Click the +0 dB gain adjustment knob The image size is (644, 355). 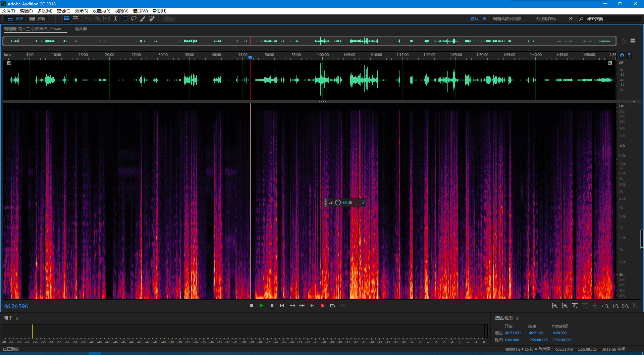[x=338, y=203]
